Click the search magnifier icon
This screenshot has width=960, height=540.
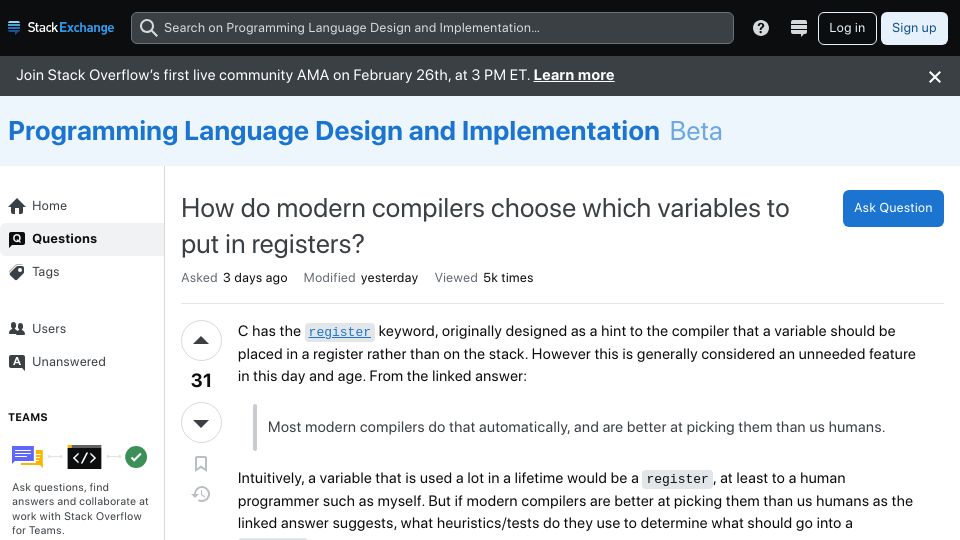(148, 28)
